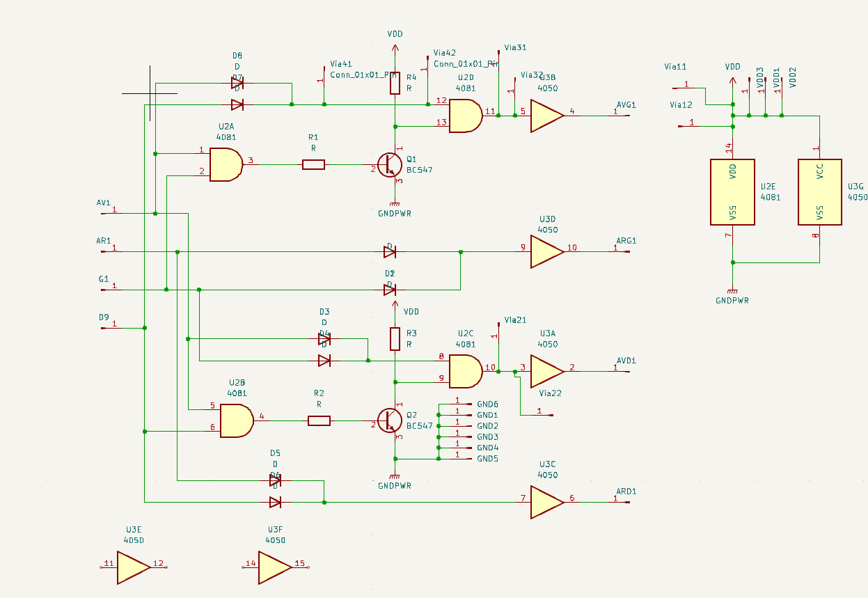Select the U3B 4050 buffer symbol
The image size is (868, 598).
(x=546, y=116)
